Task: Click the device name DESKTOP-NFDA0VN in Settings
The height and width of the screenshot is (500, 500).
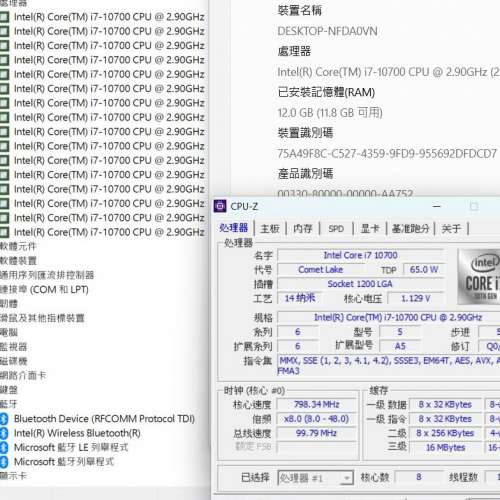Action: click(x=327, y=31)
